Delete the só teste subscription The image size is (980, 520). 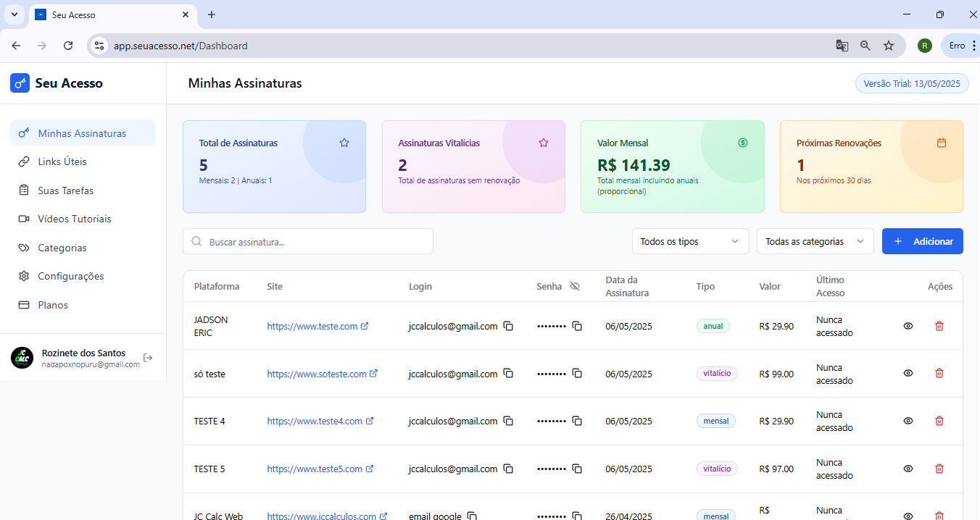coord(939,373)
